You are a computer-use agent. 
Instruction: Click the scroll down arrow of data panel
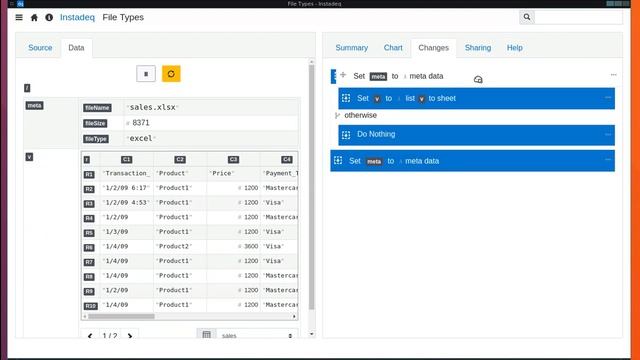pyautogui.click(x=312, y=334)
